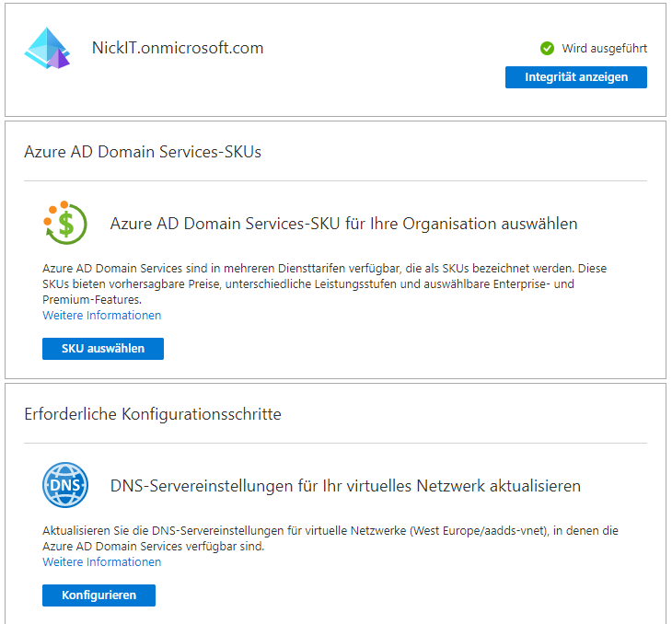This screenshot has height=624, width=672.
Task: Click the divider line under the SKUs heading
Action: tap(335, 180)
